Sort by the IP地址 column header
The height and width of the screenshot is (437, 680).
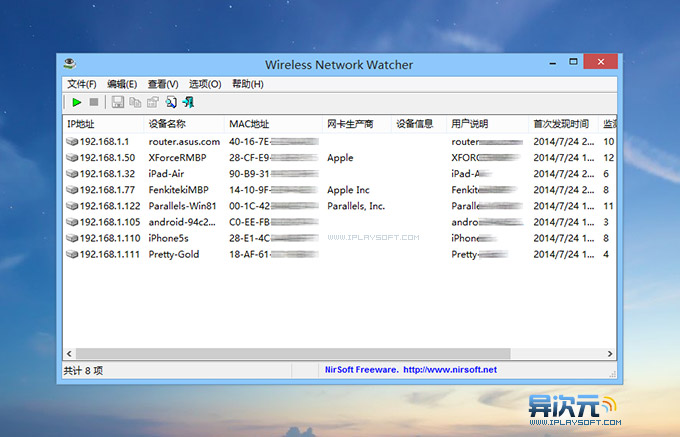click(103, 124)
